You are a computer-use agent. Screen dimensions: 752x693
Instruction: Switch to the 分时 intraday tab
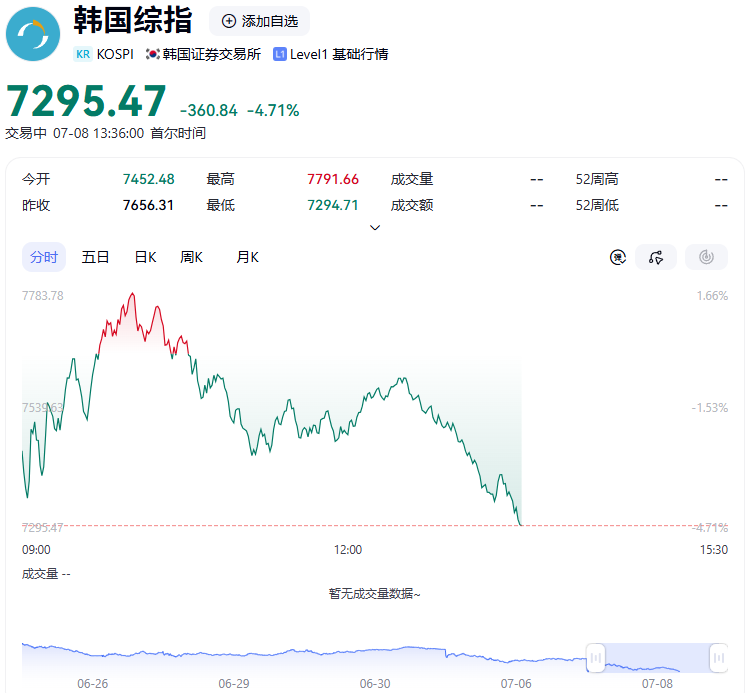[x=44, y=258]
